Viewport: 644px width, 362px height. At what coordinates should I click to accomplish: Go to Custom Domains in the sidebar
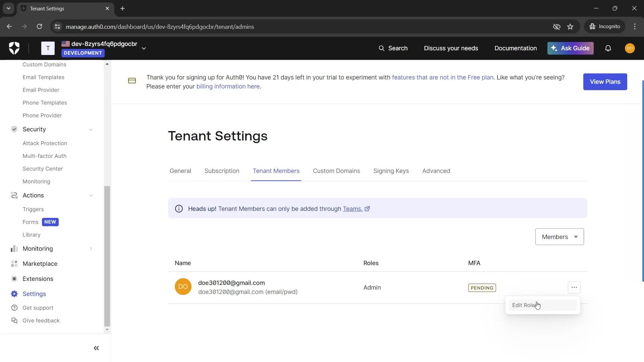click(44, 64)
